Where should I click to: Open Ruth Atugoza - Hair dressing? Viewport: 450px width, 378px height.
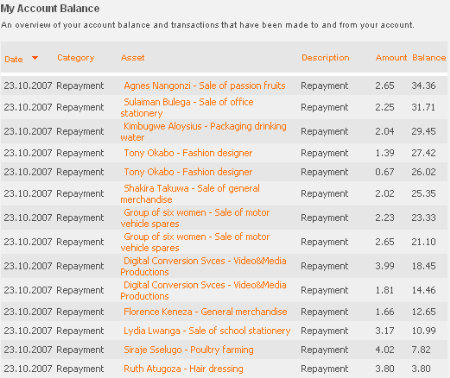[183, 369]
